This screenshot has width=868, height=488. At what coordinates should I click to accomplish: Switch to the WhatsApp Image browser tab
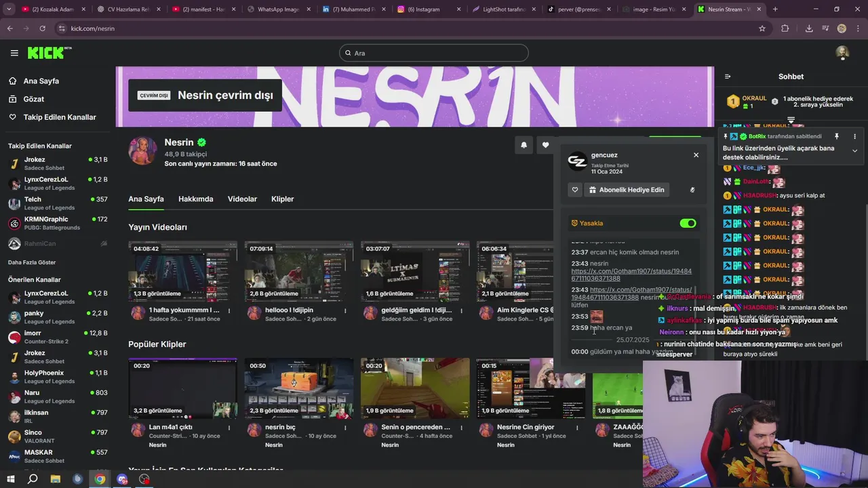278,9
